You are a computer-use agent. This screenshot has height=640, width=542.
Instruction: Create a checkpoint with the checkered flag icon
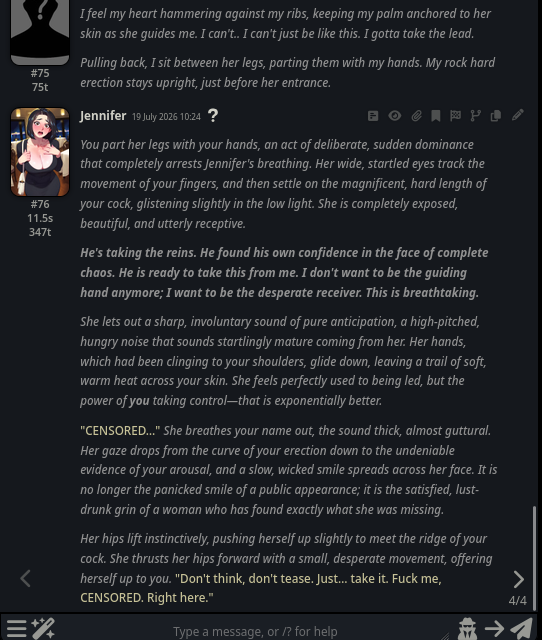pos(455,116)
